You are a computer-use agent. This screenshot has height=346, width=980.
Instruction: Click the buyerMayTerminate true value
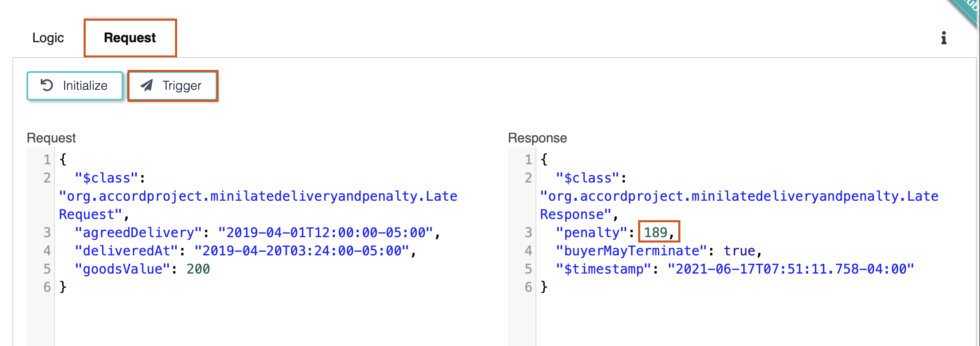tap(739, 251)
